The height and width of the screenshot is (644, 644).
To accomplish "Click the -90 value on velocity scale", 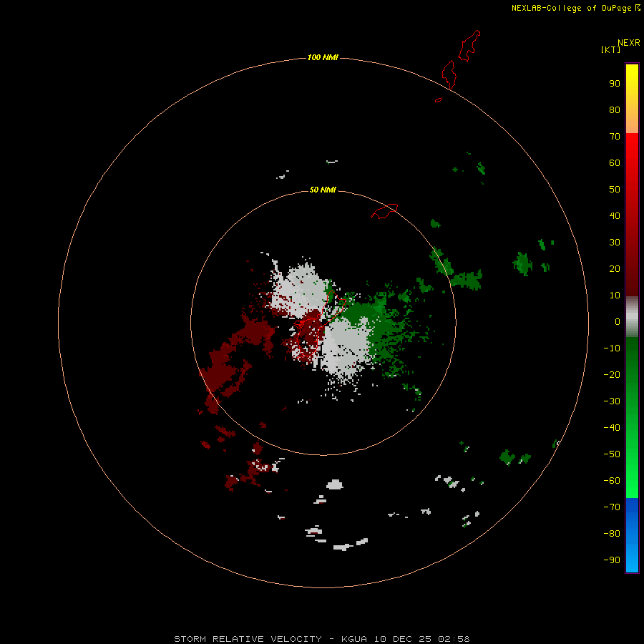I will point(612,560).
